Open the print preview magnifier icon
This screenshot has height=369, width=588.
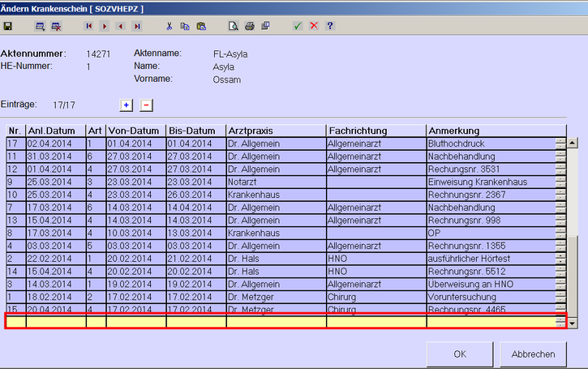click(x=234, y=26)
